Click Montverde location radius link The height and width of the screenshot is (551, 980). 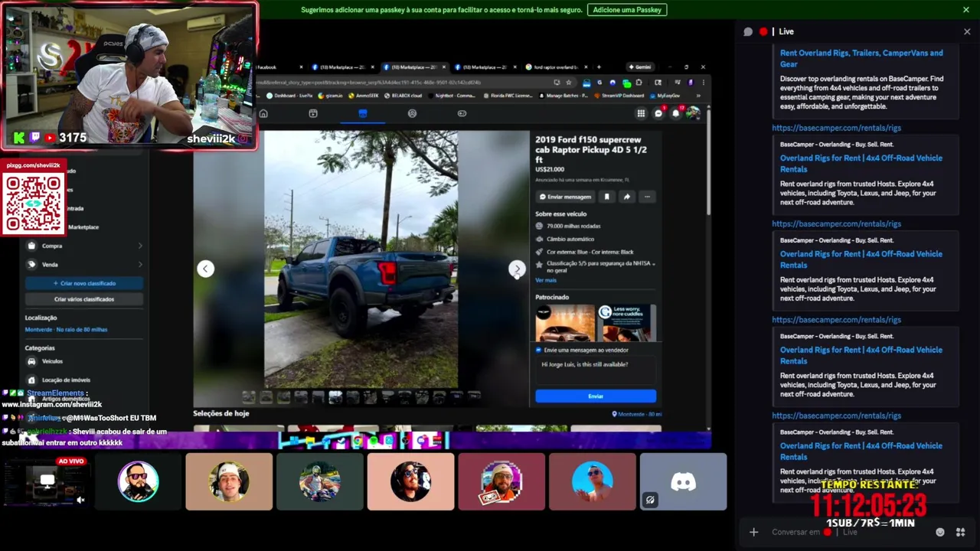pos(66,329)
